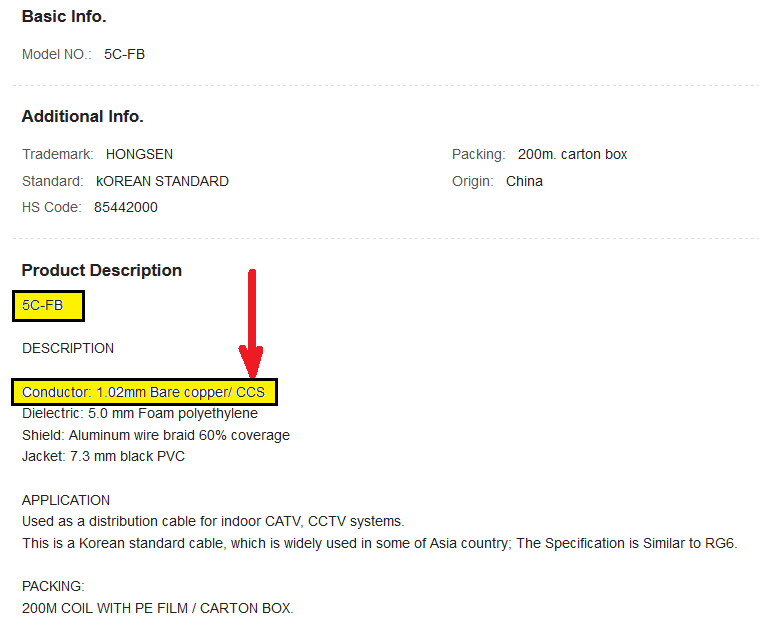759x619 pixels.
Task: Click the kOREAN STANDARD value
Action: click(162, 181)
